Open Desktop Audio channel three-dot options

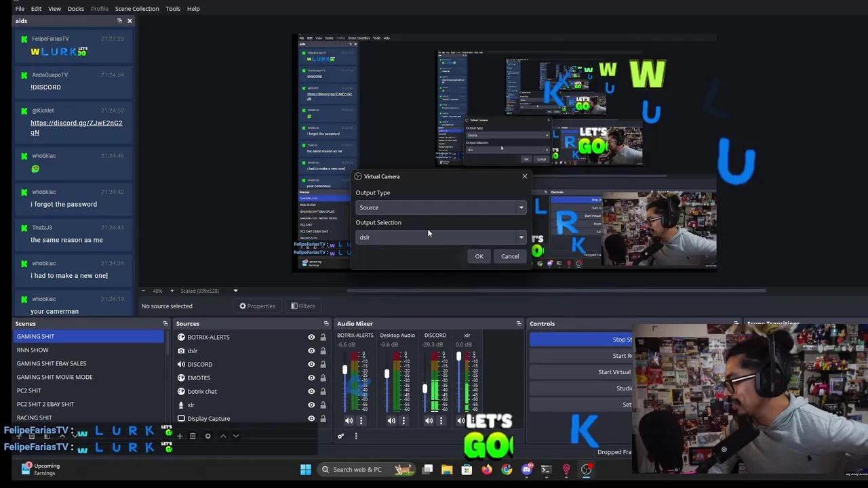click(x=403, y=421)
